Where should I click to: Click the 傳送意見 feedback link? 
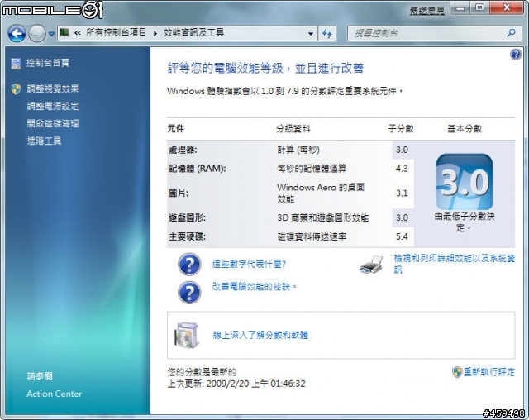427,11
